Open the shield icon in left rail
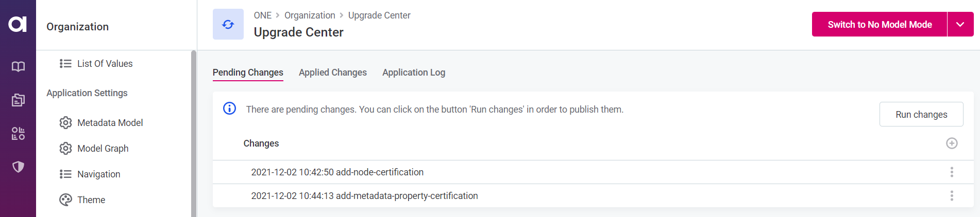The width and height of the screenshot is (980, 217). click(18, 167)
